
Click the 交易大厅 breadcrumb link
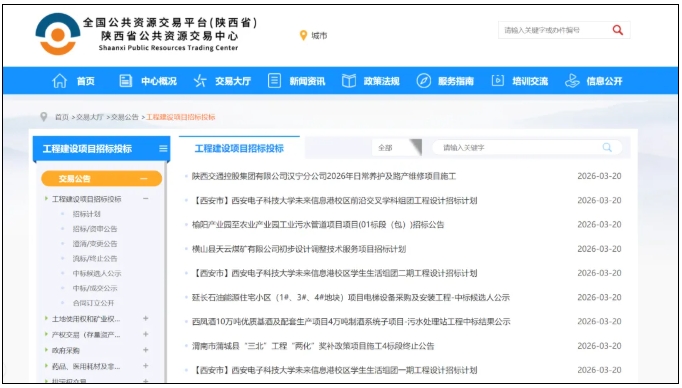click(x=90, y=117)
